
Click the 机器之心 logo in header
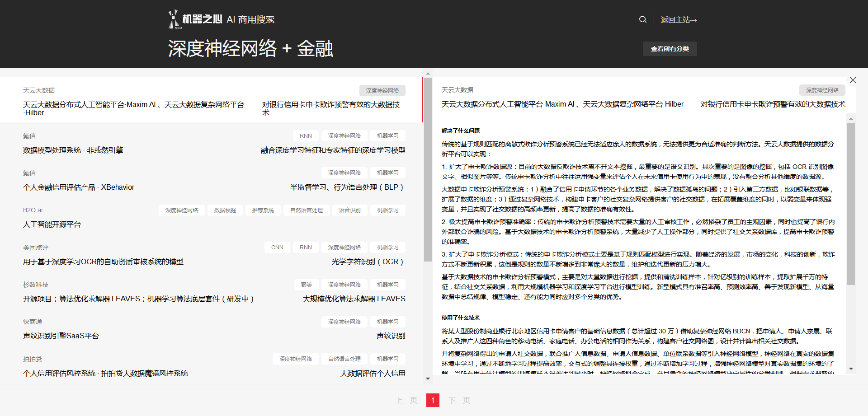[x=195, y=19]
